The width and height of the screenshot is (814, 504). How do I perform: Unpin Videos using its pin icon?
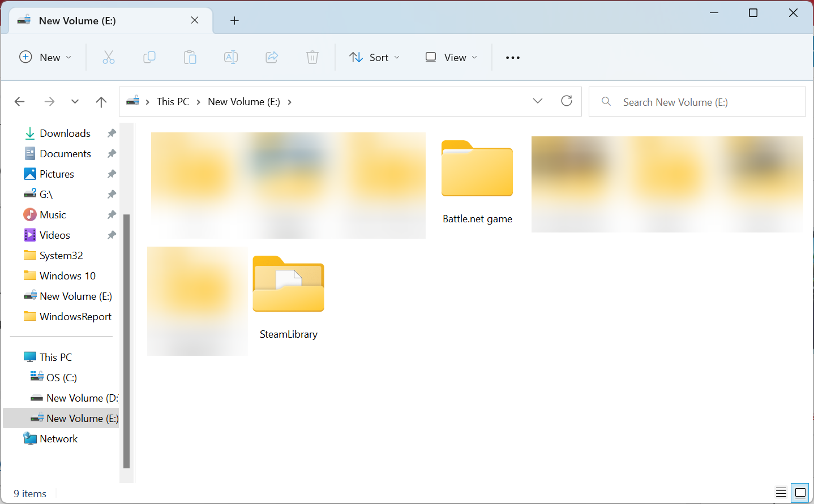click(112, 235)
